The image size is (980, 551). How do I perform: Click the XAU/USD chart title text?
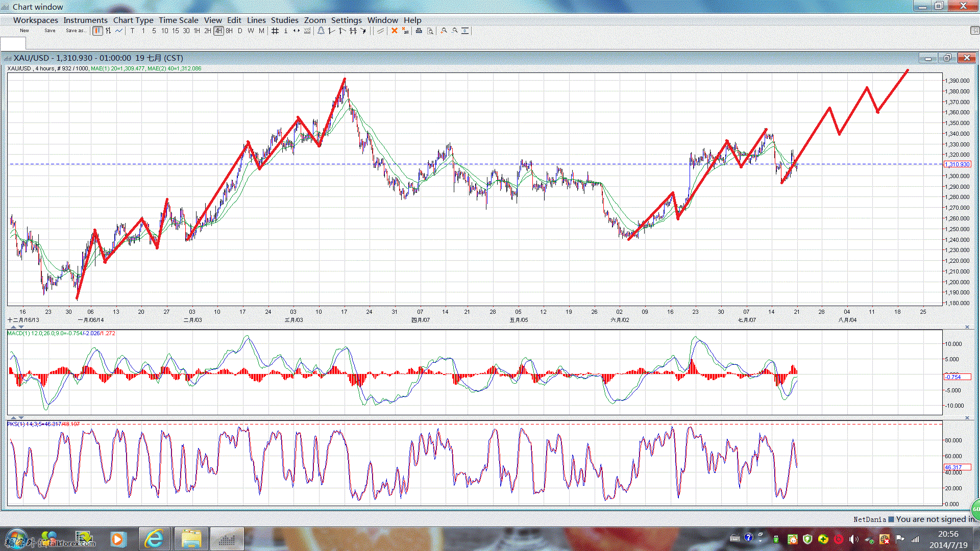click(x=98, y=58)
